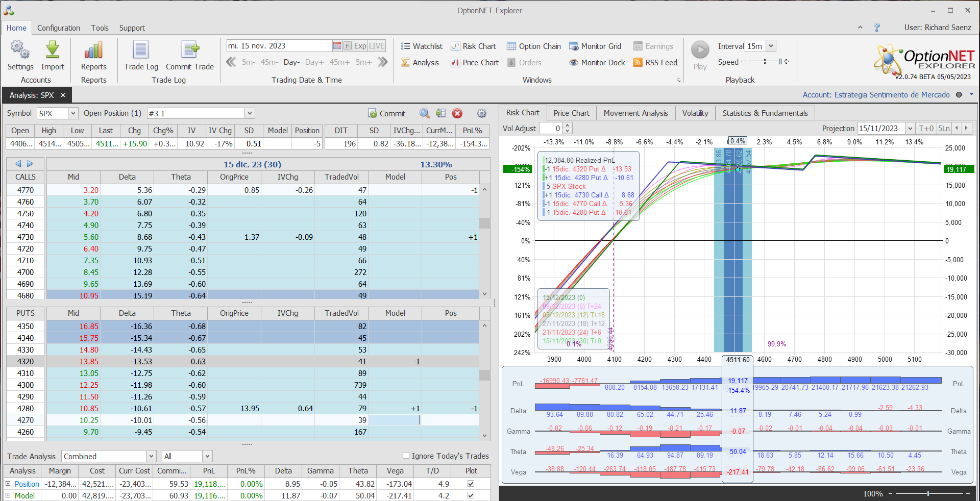Click the Import download icon
Viewport: 980px width, 501px height.
coord(53,50)
